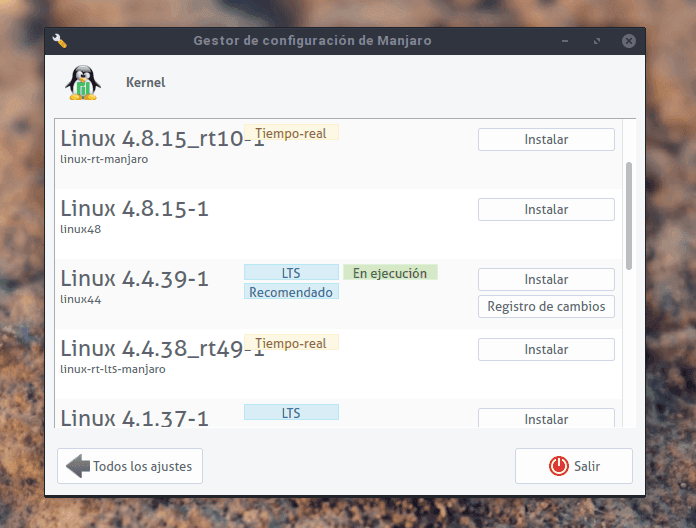Click the wrench icon in the title bar

click(x=59, y=41)
